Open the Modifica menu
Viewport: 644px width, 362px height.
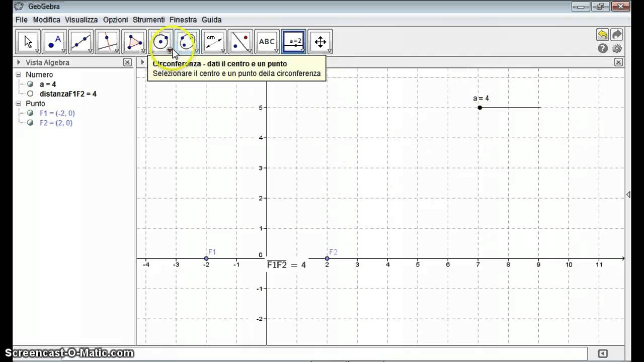46,20
